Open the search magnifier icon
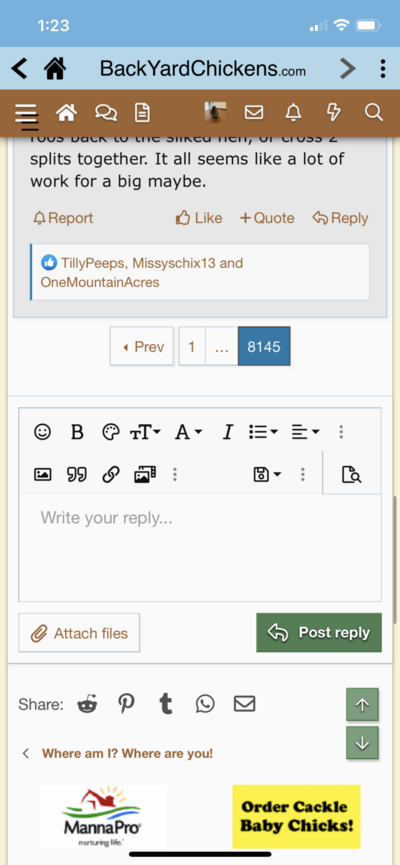 coord(374,113)
